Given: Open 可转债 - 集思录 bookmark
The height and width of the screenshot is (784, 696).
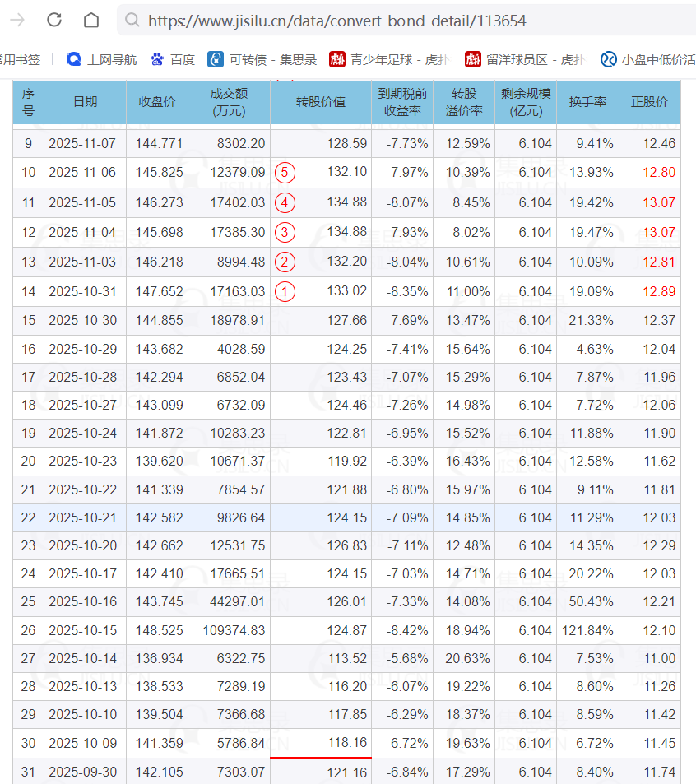Looking at the screenshot, I should click(x=262, y=59).
